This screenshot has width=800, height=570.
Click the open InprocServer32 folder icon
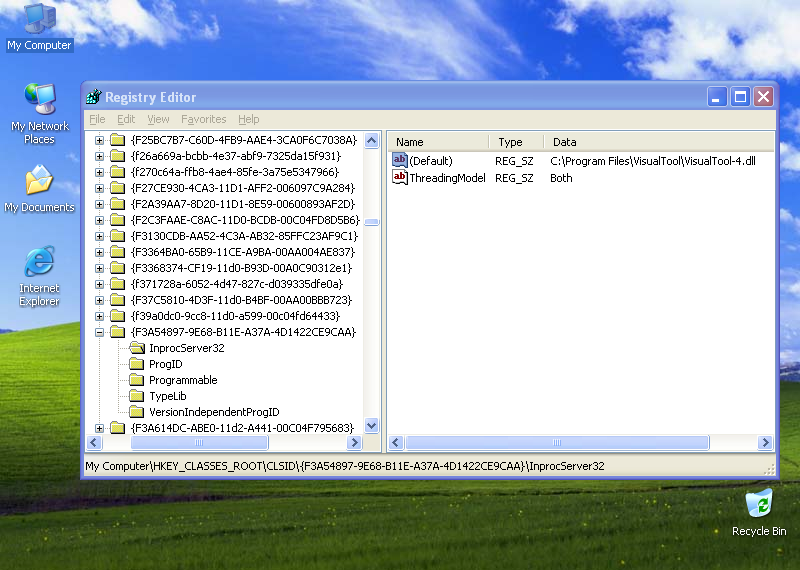pyautogui.click(x=137, y=348)
